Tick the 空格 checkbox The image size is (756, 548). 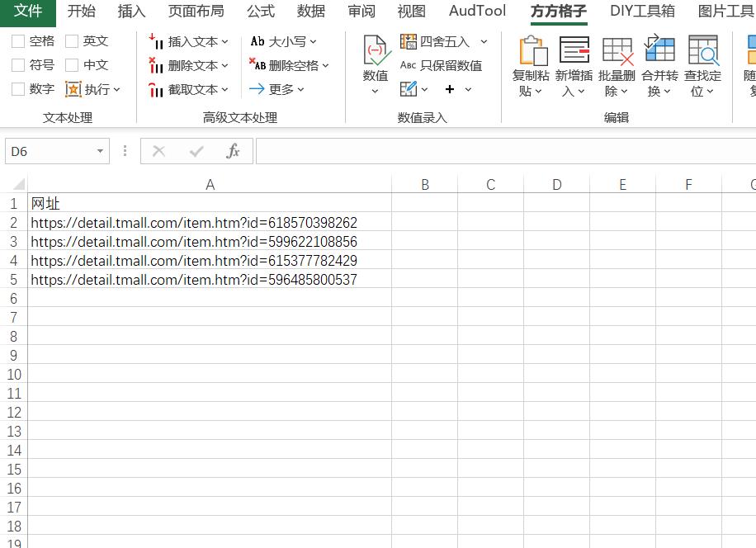tap(18, 41)
